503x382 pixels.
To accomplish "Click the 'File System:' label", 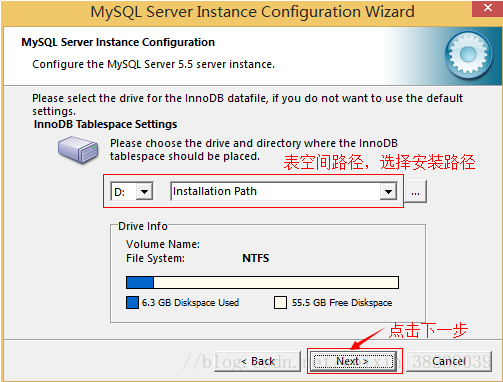I will point(155,258).
